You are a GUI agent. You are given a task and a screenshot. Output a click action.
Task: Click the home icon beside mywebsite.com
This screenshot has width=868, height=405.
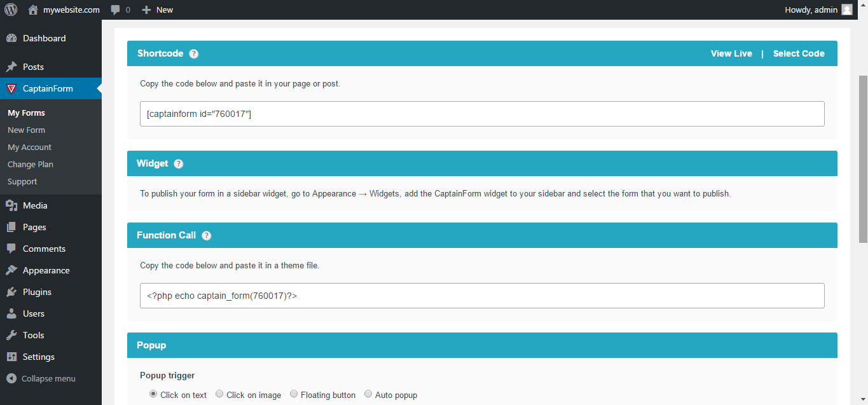[x=33, y=10]
